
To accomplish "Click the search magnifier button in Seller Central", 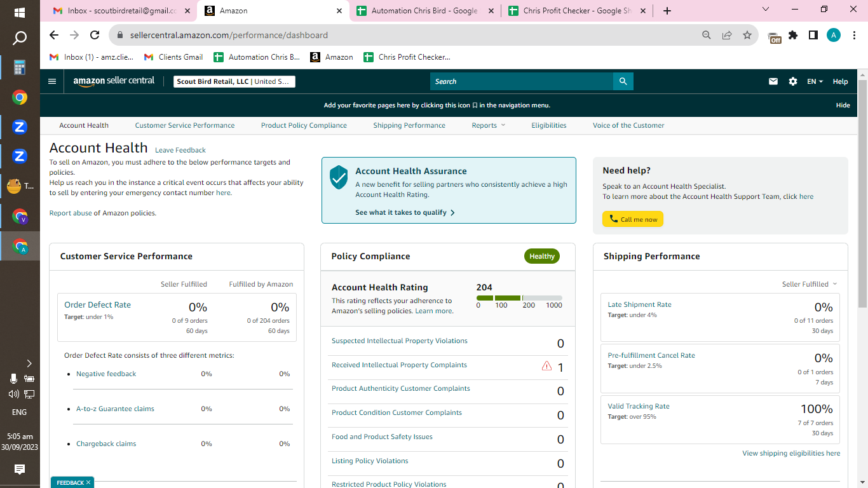I will (x=623, y=81).
